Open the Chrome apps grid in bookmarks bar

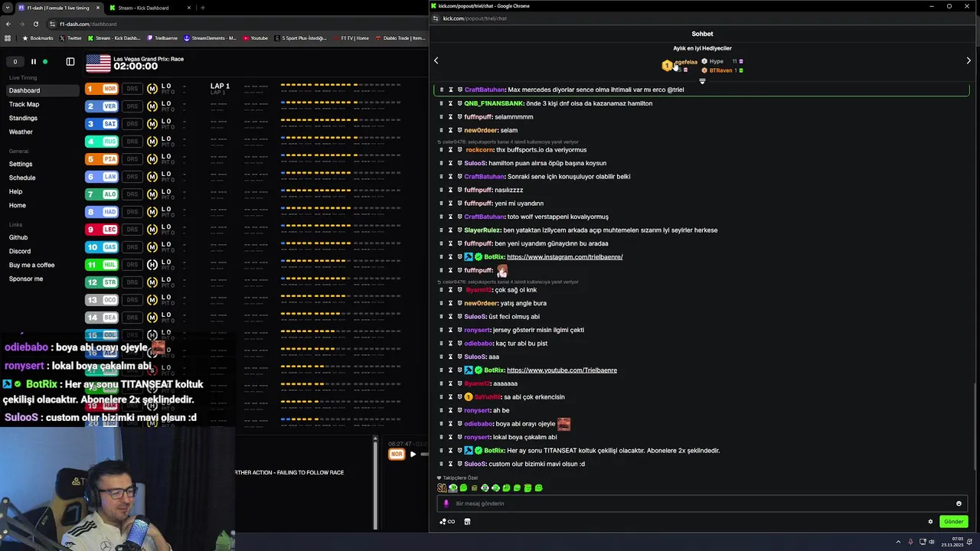click(x=8, y=37)
